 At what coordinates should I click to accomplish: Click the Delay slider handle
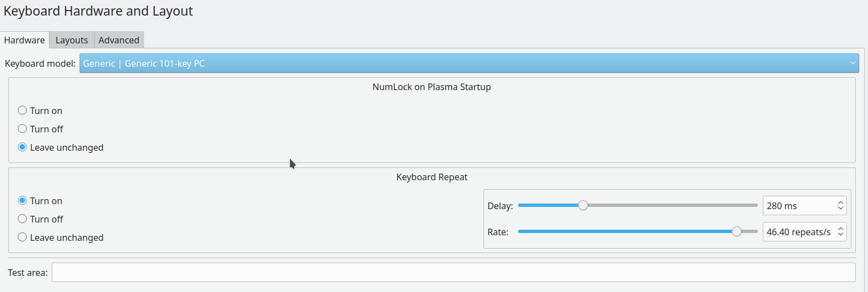tap(583, 205)
